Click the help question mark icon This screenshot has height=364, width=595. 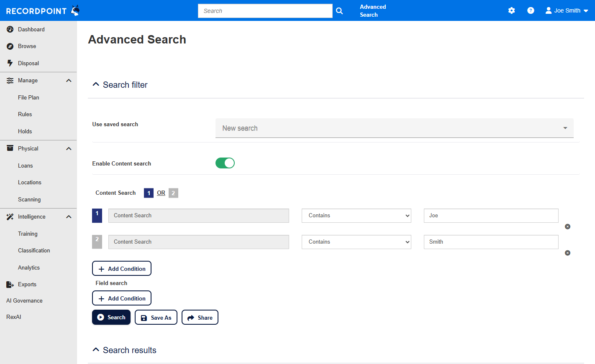point(531,10)
